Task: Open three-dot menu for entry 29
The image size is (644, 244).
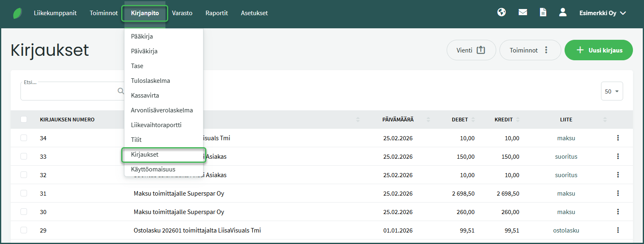Action: tap(618, 230)
